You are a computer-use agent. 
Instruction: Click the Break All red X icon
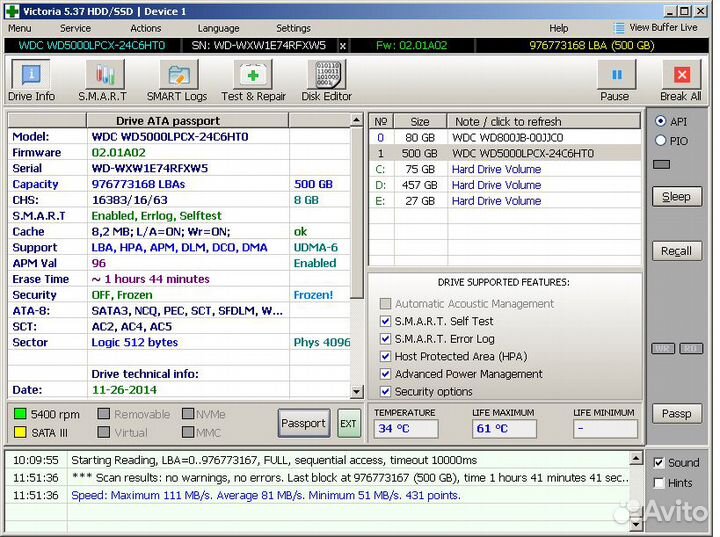682,74
